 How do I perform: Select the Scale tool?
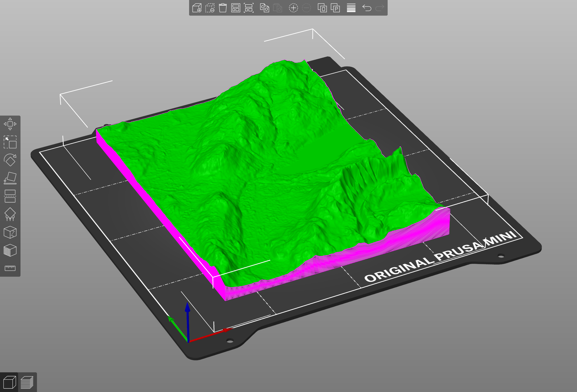pos(10,142)
